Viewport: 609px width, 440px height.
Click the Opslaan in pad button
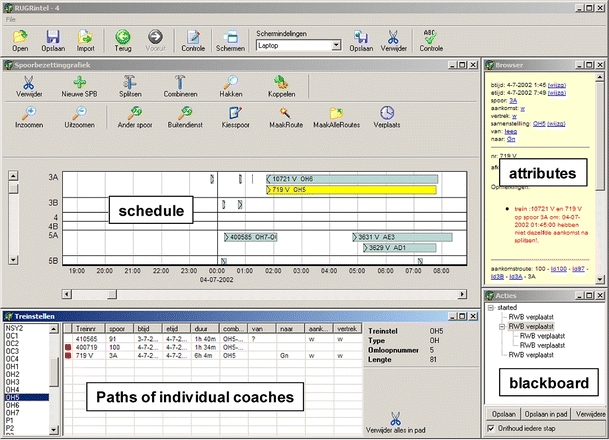pos(546,414)
